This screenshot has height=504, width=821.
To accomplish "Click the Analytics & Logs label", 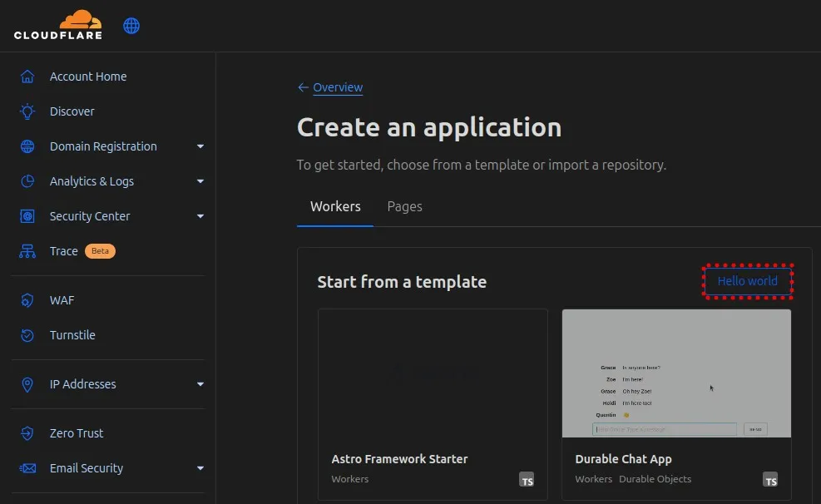I will pyautogui.click(x=91, y=181).
